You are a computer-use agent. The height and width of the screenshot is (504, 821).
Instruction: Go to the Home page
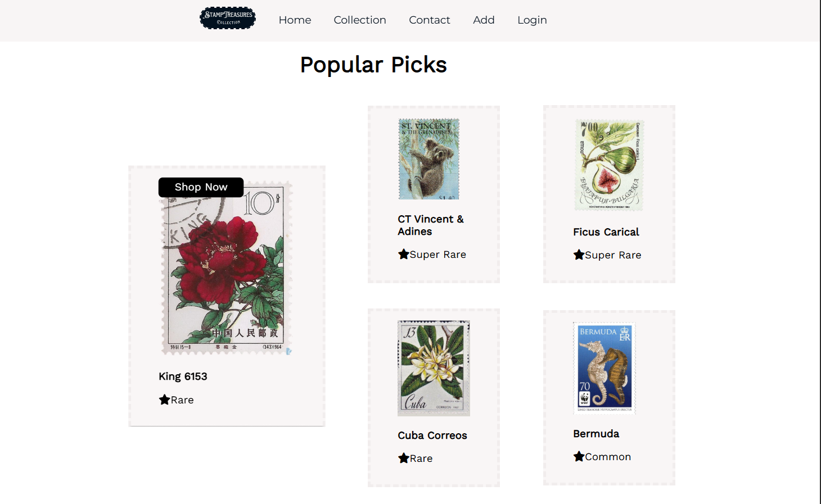click(295, 20)
